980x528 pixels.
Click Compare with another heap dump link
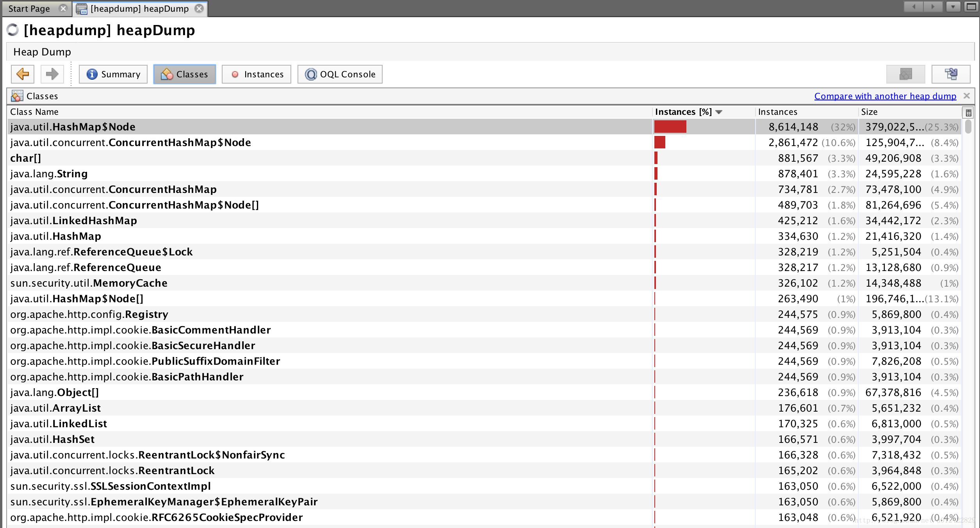click(x=885, y=96)
